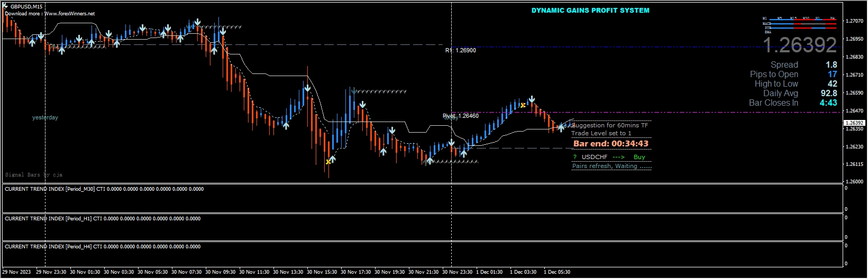The width and height of the screenshot is (868, 279).
Task: Click the High to Low value 42
Action: pos(833,83)
